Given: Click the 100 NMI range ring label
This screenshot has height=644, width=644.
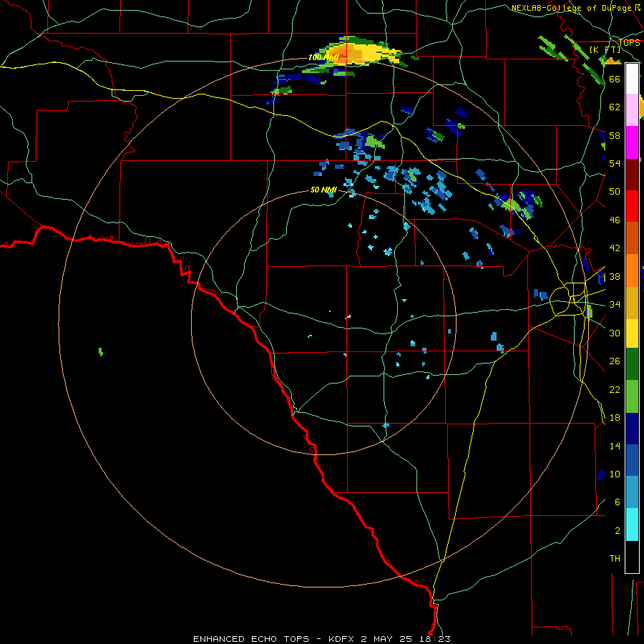Looking at the screenshot, I should 323,57.
